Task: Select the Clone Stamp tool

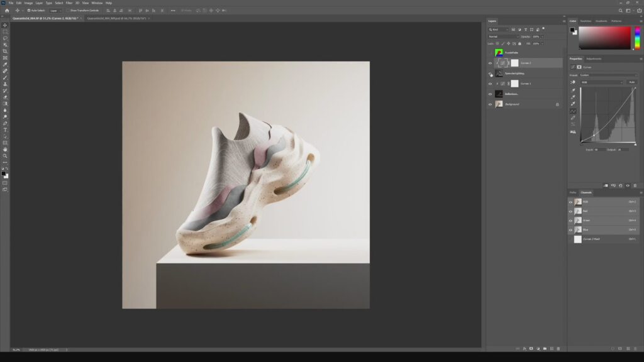Action: click(x=5, y=84)
